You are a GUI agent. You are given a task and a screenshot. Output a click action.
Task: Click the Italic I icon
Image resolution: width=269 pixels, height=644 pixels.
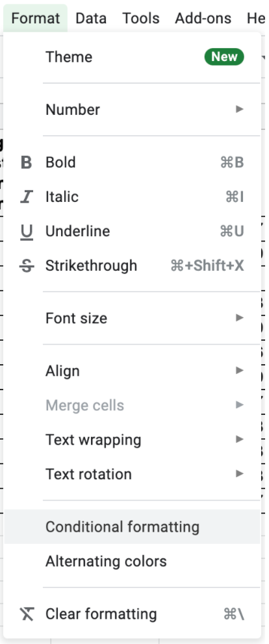click(x=27, y=197)
